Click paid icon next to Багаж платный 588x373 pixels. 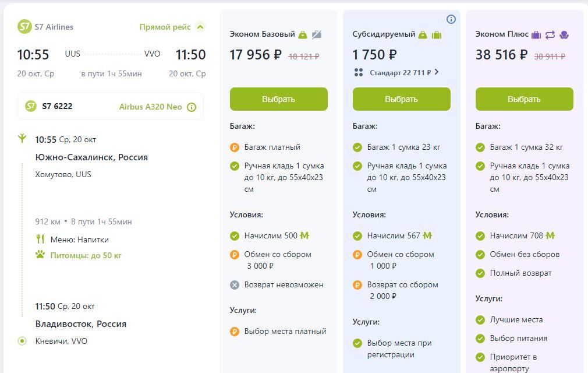[x=235, y=147]
